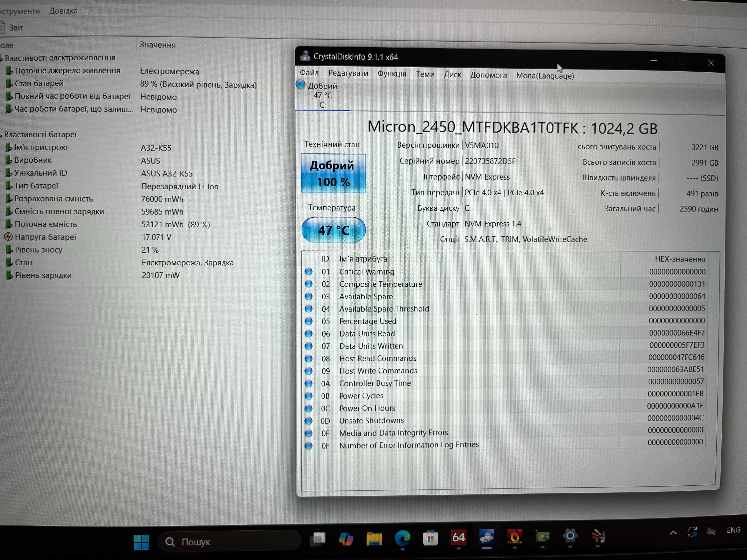Image resolution: width=747 pixels, height=560 pixels.
Task: Click the status dot for Percentage Used
Action: pyautogui.click(x=308, y=321)
